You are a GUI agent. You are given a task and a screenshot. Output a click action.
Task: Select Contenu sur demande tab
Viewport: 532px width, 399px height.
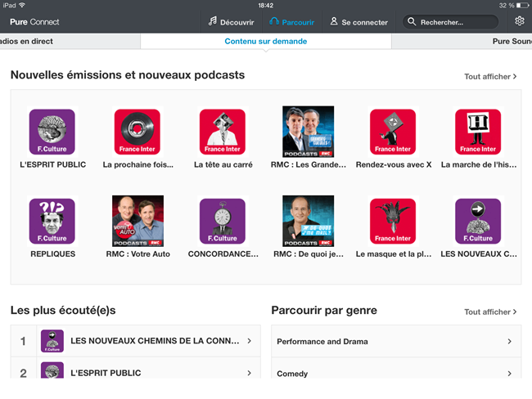(x=266, y=42)
